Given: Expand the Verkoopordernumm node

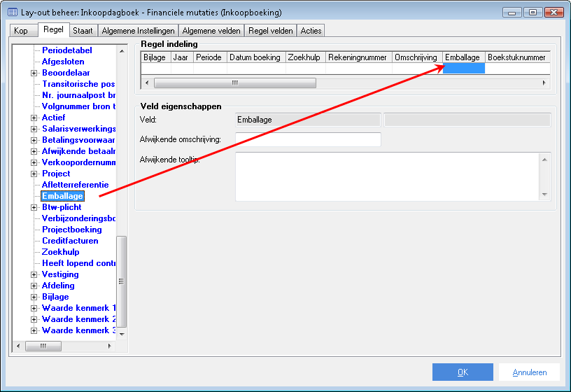Looking at the screenshot, I should pos(34,163).
